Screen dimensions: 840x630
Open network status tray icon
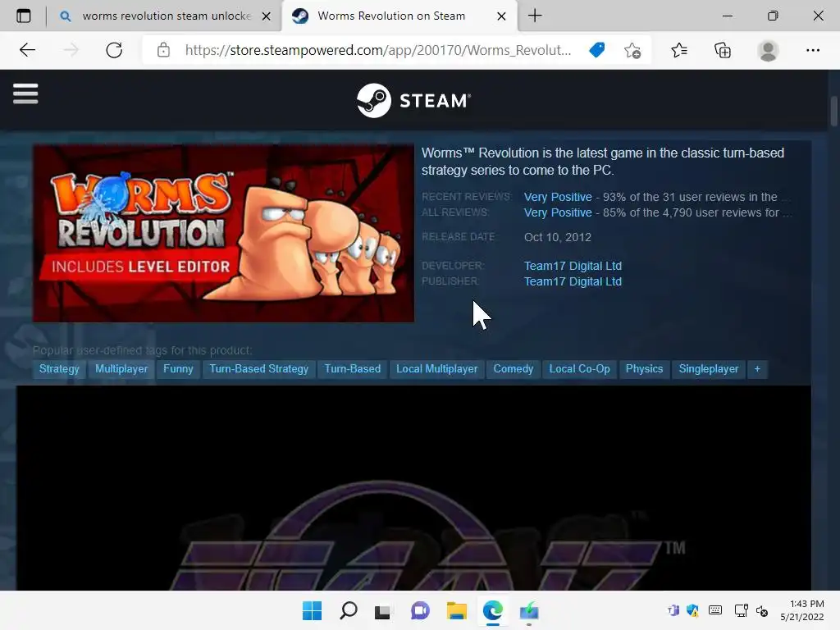coord(741,610)
